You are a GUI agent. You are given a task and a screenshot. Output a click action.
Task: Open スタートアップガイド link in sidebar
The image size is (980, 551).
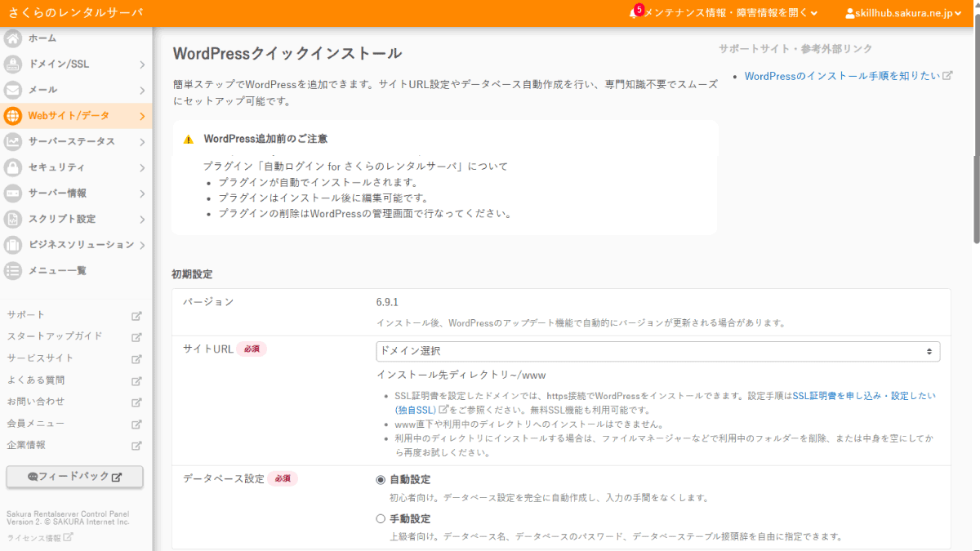55,336
